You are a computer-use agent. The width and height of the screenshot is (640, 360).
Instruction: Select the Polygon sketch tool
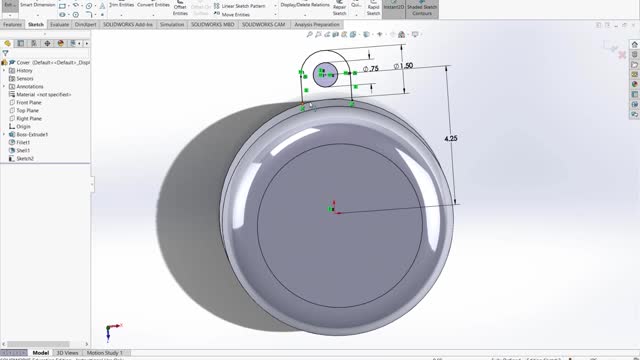coord(76,15)
